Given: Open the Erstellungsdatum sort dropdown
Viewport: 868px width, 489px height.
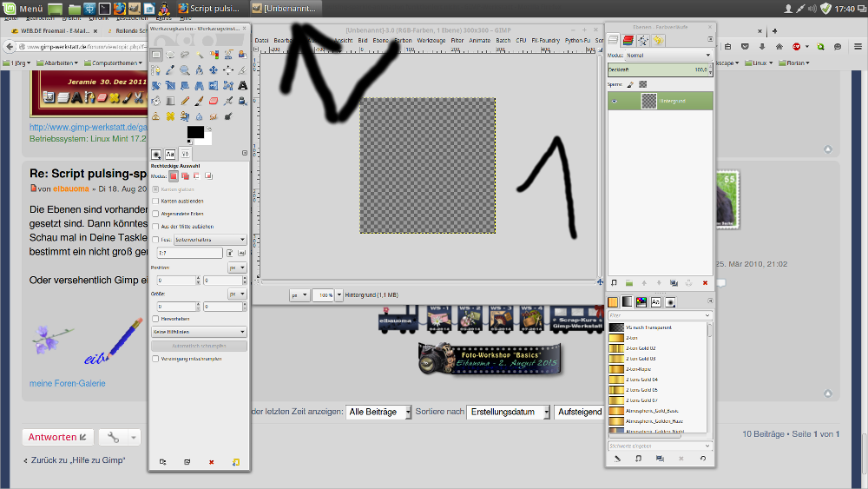Looking at the screenshot, I should tap(508, 412).
